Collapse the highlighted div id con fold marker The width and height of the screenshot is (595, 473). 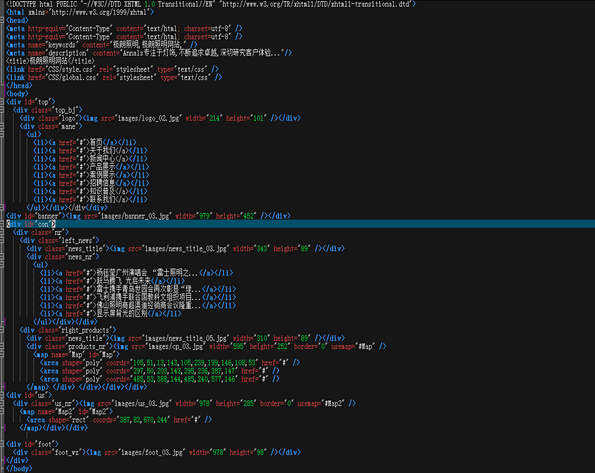[2, 224]
